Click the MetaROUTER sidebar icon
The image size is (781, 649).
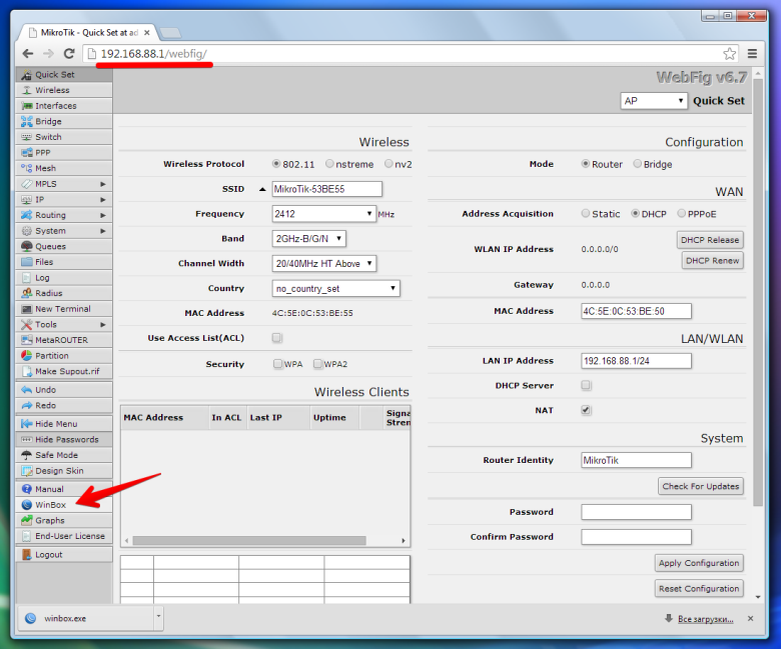pyautogui.click(x=27, y=340)
